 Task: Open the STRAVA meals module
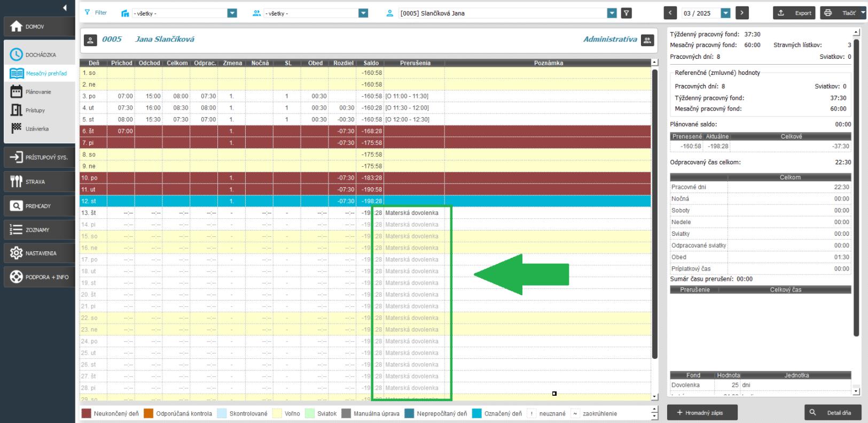(x=38, y=182)
